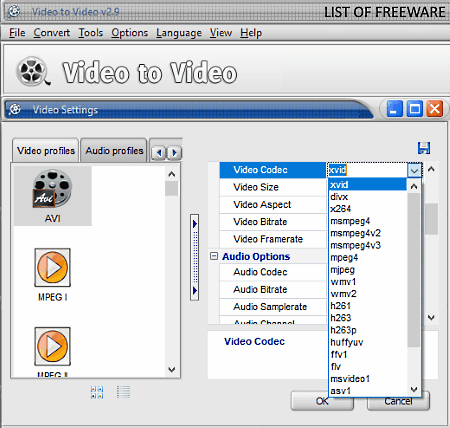Open the Tools menu
The height and width of the screenshot is (428, 450).
tap(91, 33)
